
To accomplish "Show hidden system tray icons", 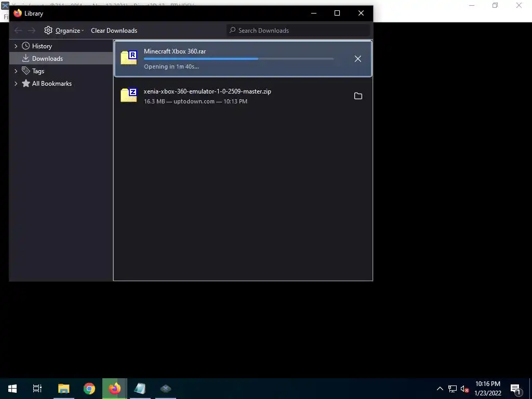I will click(440, 389).
